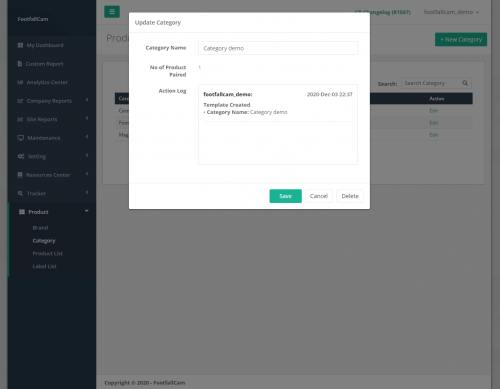Click Edit in the second table row
The image size is (500, 389).
434,123
